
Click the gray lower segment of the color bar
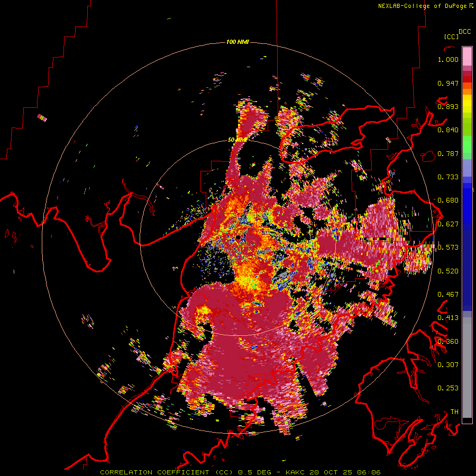(467, 368)
